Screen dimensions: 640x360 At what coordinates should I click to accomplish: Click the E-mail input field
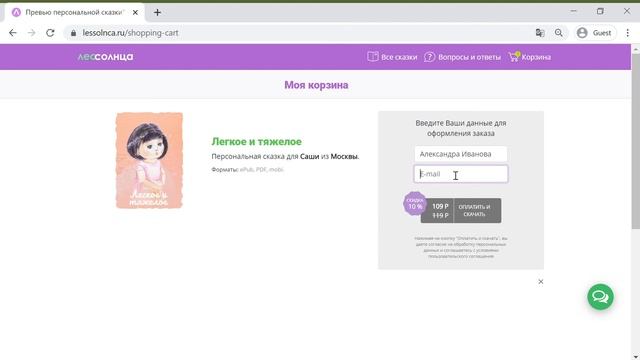(460, 174)
